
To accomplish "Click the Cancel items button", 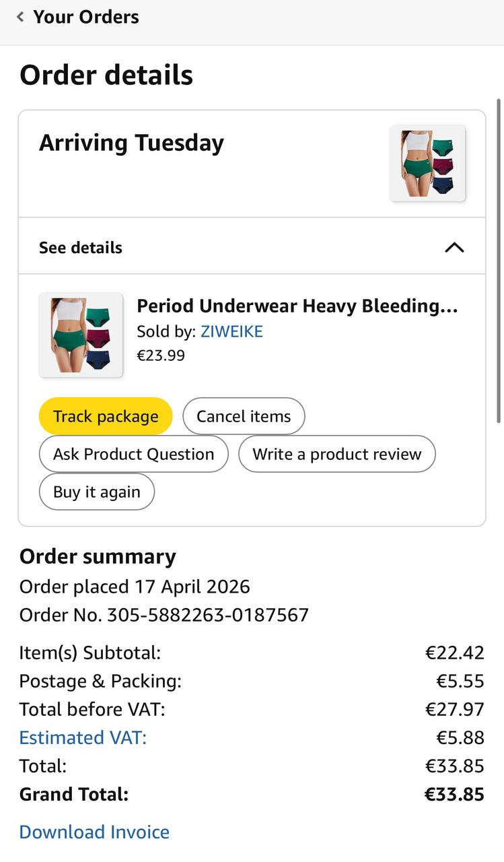I will (x=244, y=416).
